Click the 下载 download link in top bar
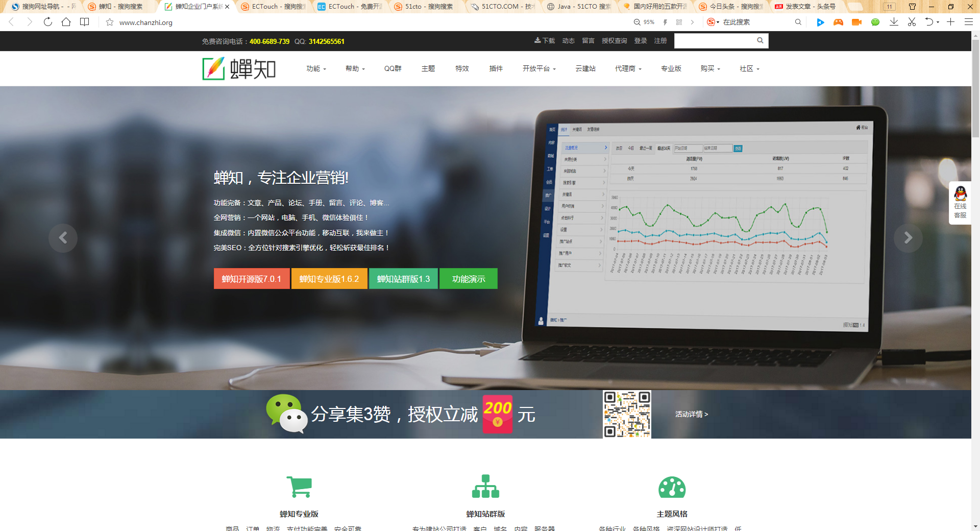980x531 pixels. [x=545, y=41]
